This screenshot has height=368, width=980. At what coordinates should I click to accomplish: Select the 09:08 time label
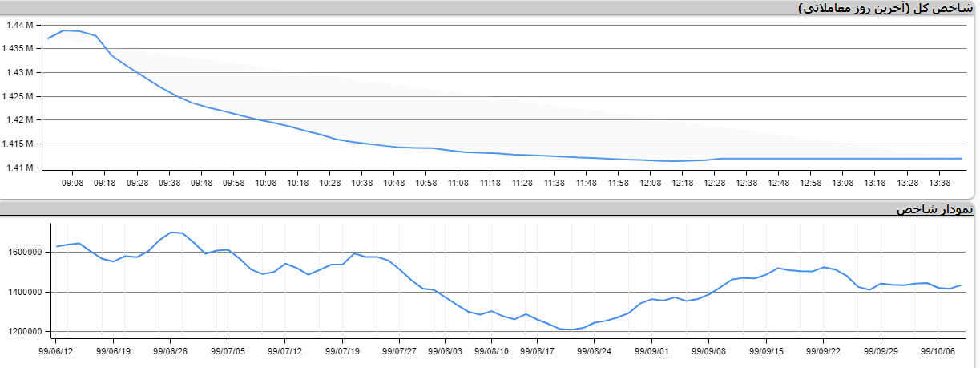(73, 183)
